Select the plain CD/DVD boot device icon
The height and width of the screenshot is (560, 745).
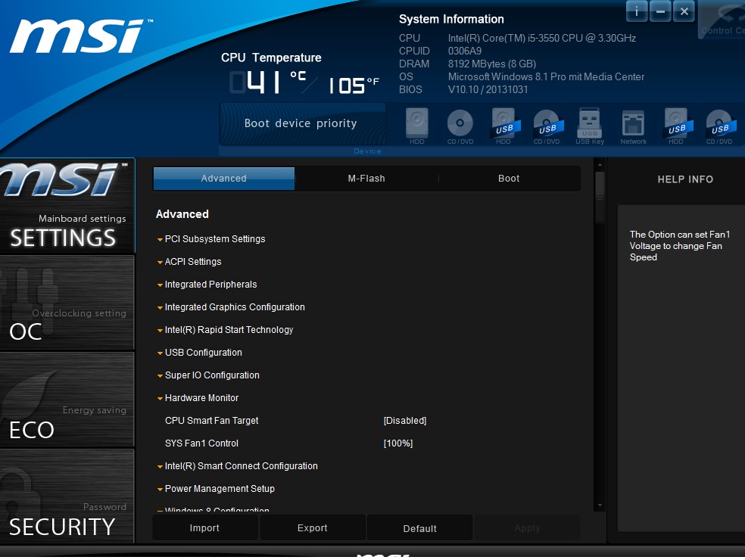(460, 126)
